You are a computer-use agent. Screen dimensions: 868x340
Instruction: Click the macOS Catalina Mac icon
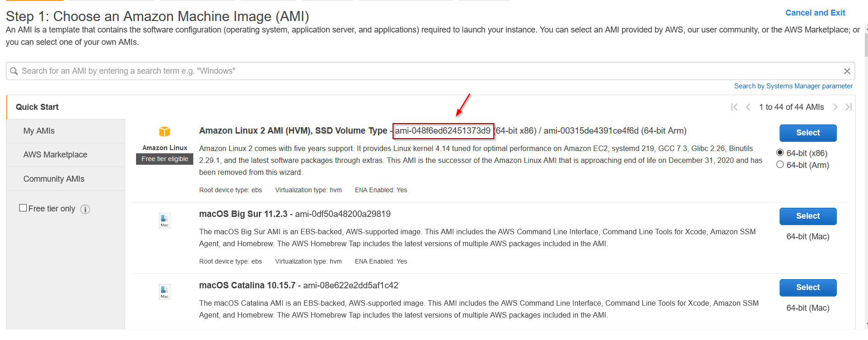pyautogui.click(x=164, y=292)
